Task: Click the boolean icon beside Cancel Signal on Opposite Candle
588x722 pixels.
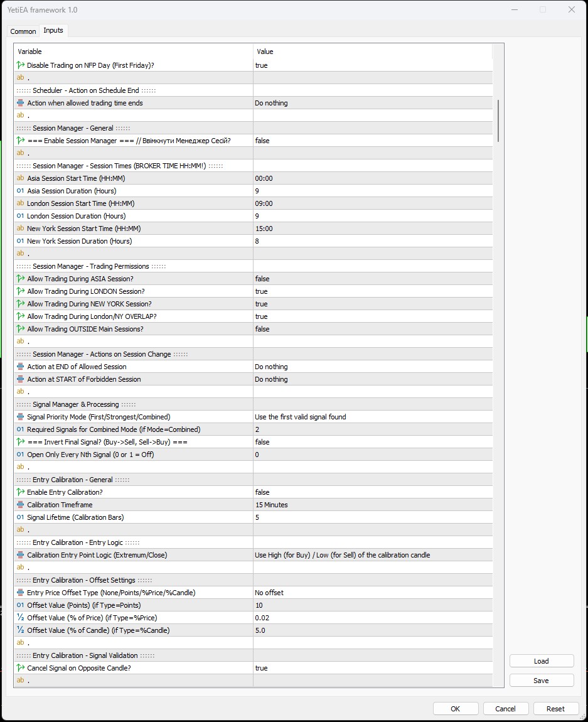Action: 20,668
